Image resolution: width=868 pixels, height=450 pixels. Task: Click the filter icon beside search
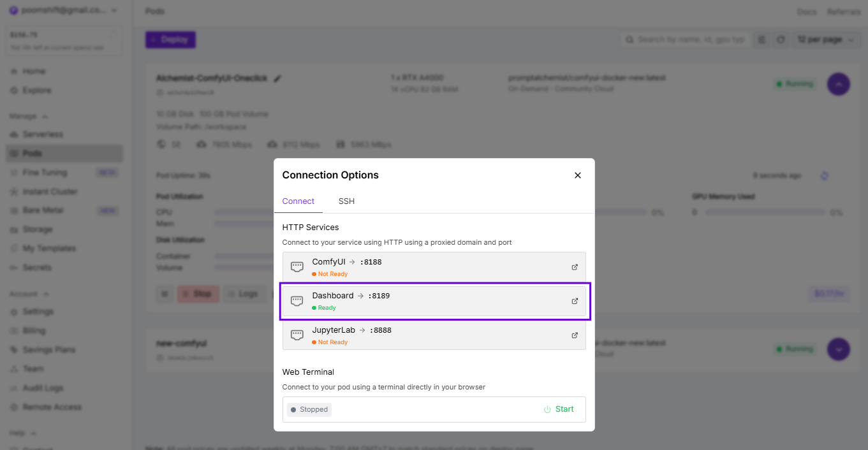[761, 40]
